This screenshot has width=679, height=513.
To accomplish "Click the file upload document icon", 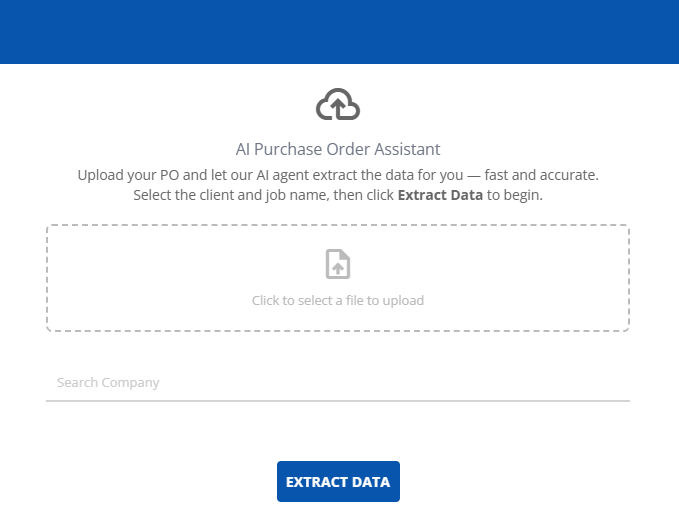I will coord(338,264).
